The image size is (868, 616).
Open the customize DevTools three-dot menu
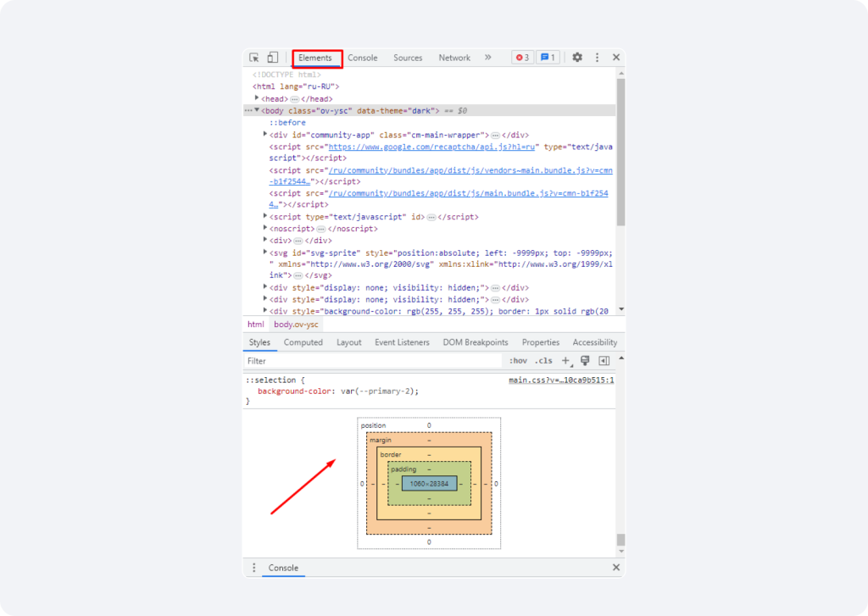coord(597,58)
